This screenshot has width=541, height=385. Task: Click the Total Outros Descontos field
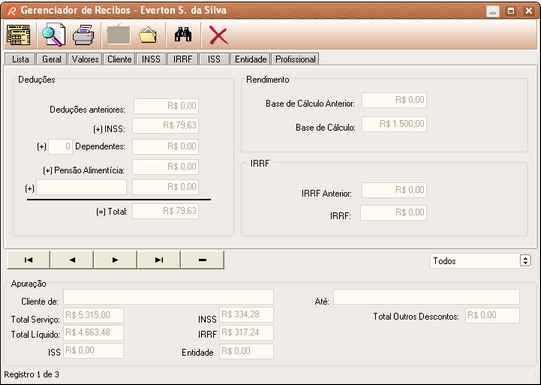point(492,316)
